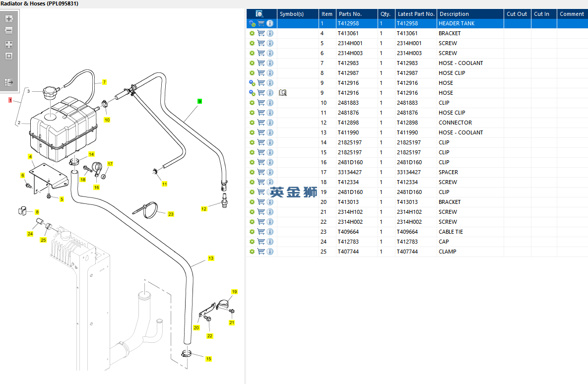This screenshot has width=588, height=384.
Task: Click the assembly gears icon for HEADER TANK
Action: tap(252, 23)
